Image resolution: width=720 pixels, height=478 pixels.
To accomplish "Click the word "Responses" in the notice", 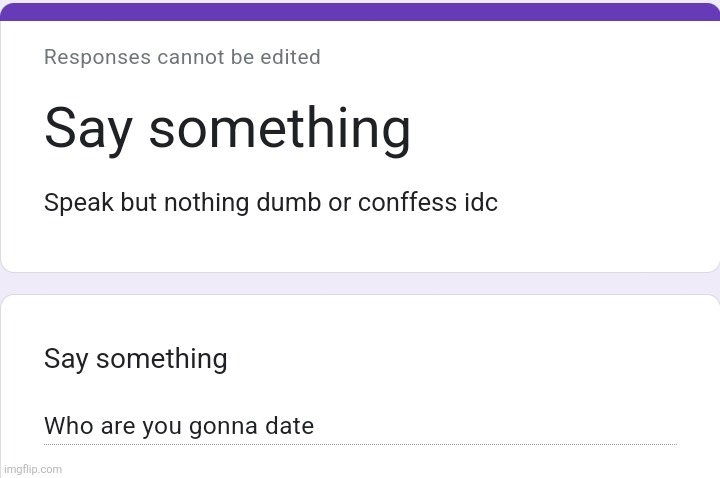I will [96, 57].
